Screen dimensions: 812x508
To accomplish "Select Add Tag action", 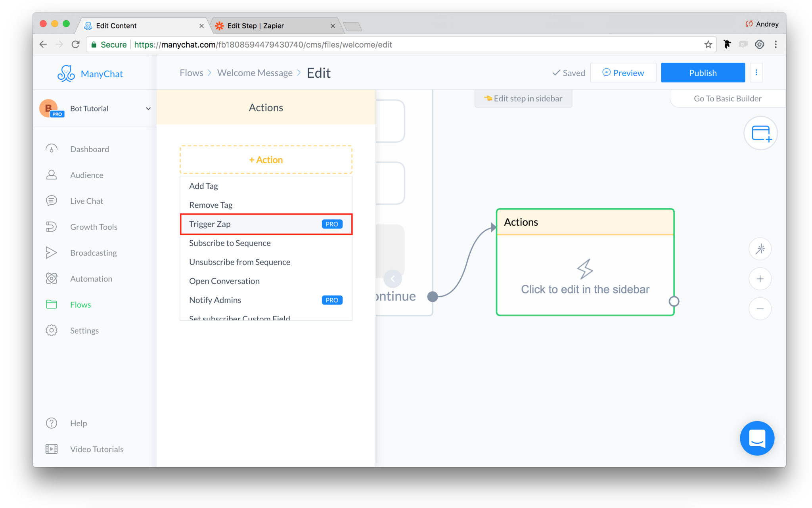I will tap(266, 186).
